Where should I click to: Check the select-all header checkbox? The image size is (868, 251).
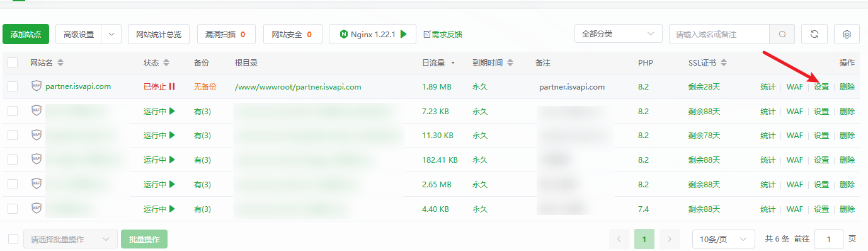tap(13, 62)
